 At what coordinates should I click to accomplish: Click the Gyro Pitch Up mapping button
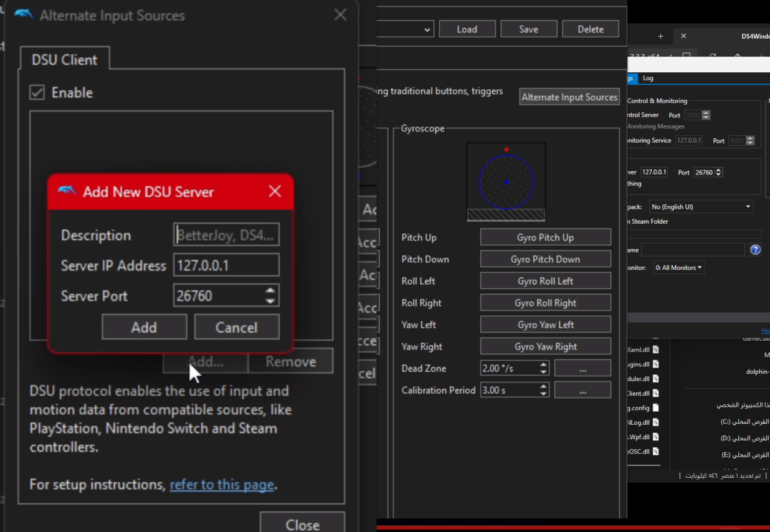point(545,237)
